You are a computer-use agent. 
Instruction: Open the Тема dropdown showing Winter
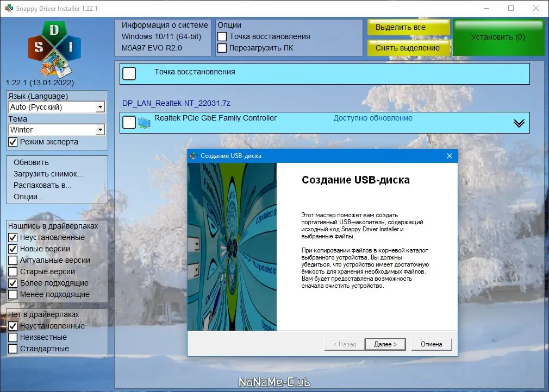coord(99,129)
